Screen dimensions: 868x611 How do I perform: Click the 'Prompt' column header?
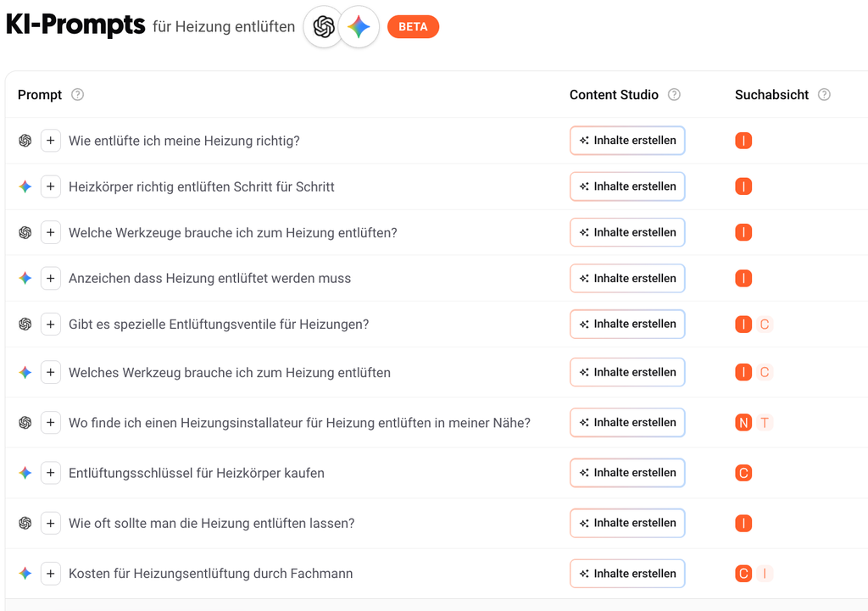coord(40,95)
